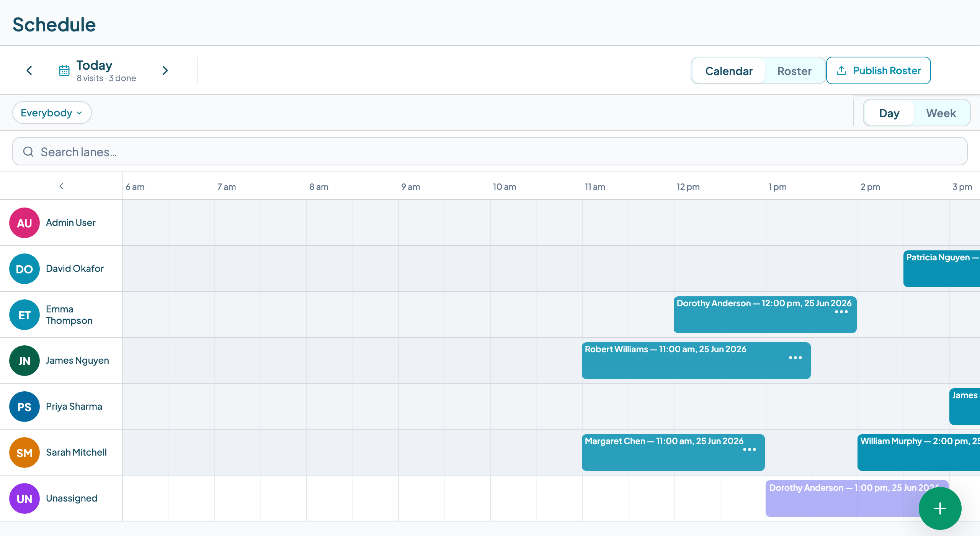This screenshot has height=536, width=980.
Task: Collapse the staff lanes sidebar chevron
Action: [x=61, y=186]
